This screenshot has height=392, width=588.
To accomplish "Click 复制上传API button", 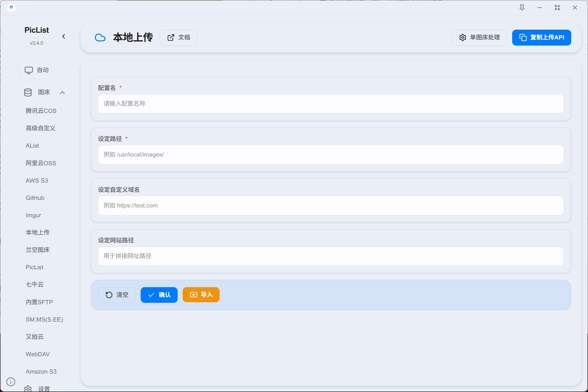I will [542, 37].
